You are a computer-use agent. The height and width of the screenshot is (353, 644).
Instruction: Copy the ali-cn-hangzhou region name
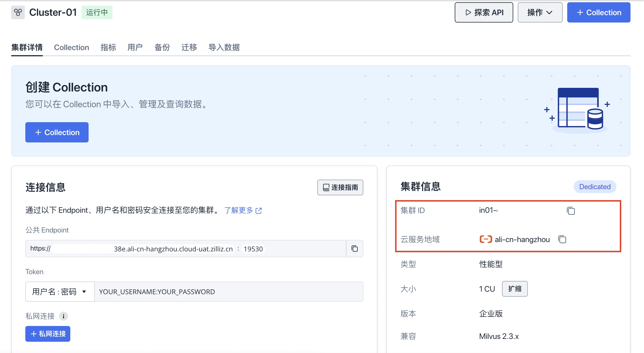click(562, 239)
